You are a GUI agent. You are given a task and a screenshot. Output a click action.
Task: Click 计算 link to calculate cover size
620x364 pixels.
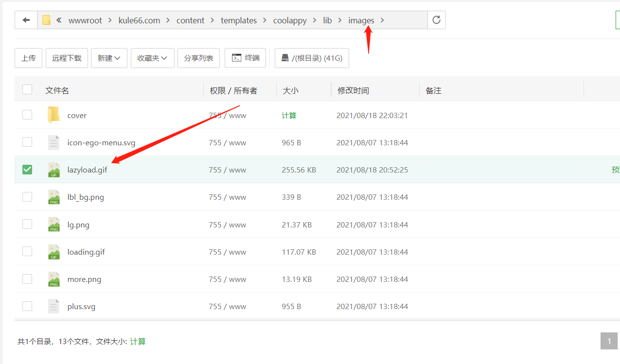click(289, 116)
